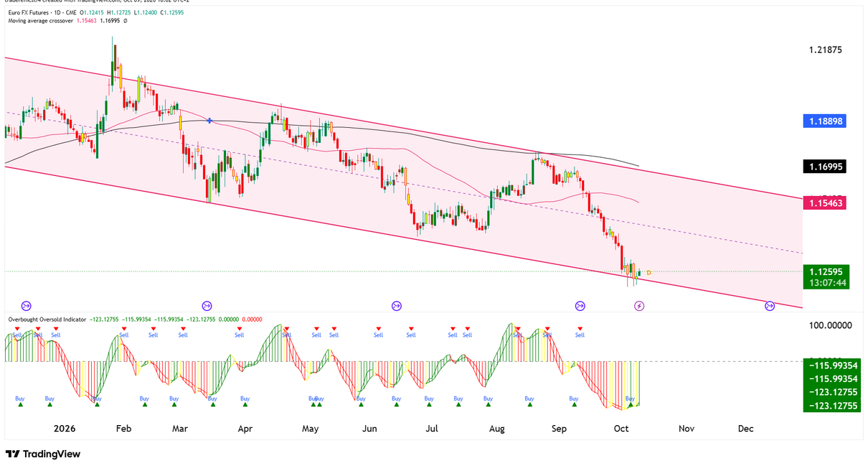The height and width of the screenshot is (461, 868).
Task: Click the red 1.15463 price axis label
Action: point(825,204)
